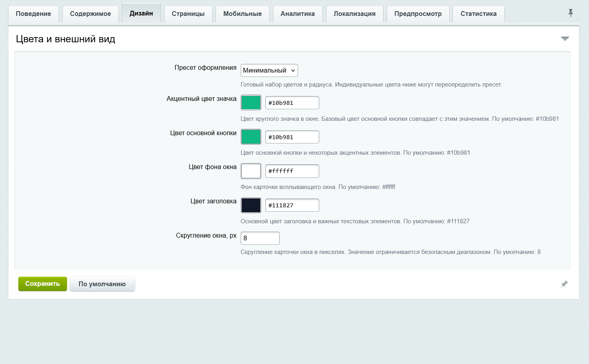Click the Пресет оформления label
Image resolution: width=589 pixels, height=364 pixels.
click(x=206, y=68)
